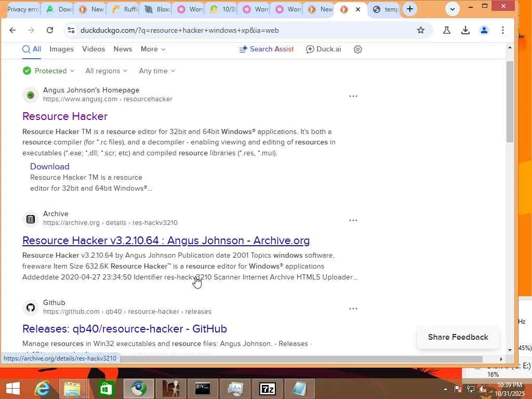Image resolution: width=532 pixels, height=399 pixels.
Task: Switch to the Ruffle tab
Action: pos(125,9)
